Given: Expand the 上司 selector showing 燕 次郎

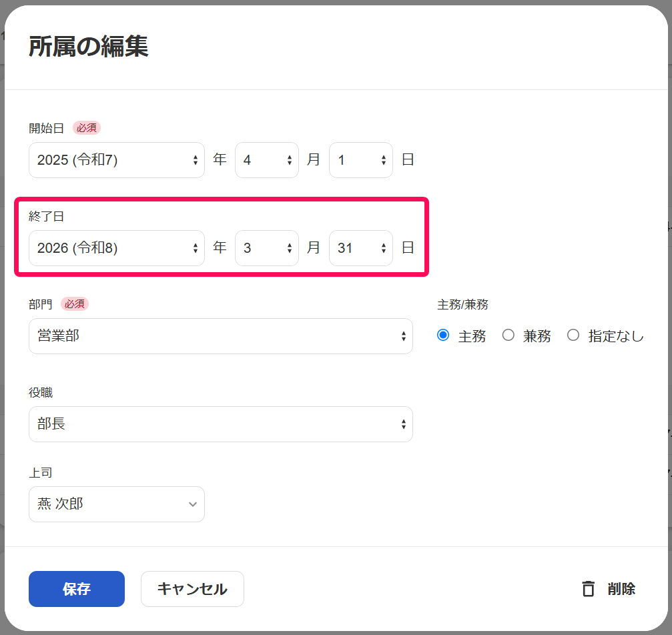Looking at the screenshot, I should (116, 504).
